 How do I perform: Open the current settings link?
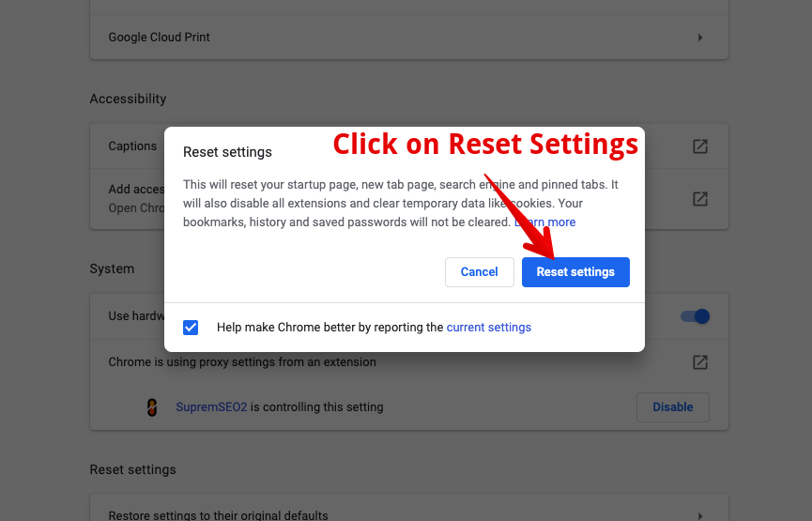[489, 328]
